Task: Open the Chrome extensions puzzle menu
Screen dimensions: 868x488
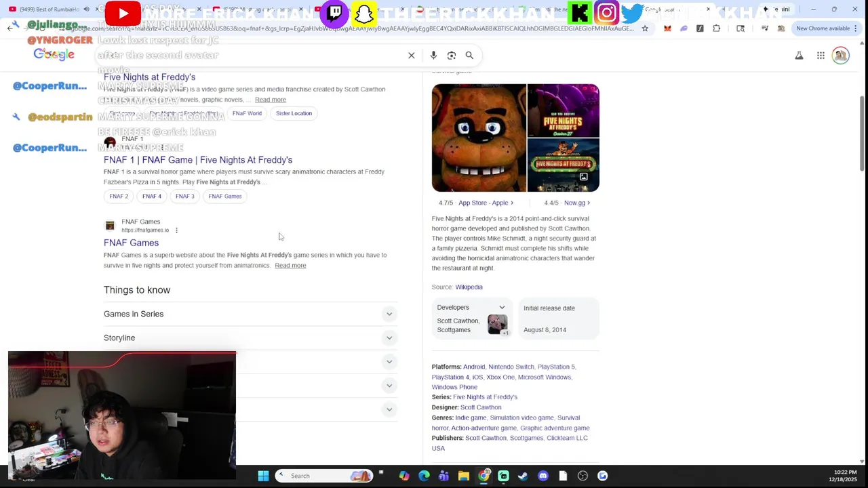Action: 716,28
